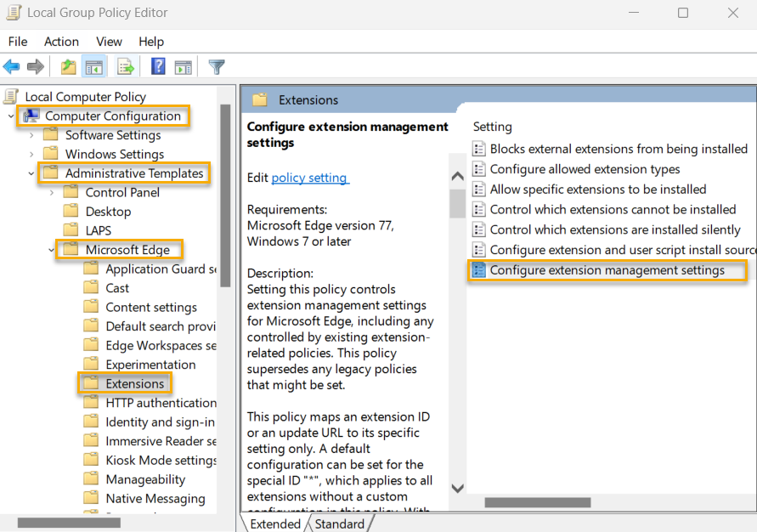Toggle the Show/Hide Console Tree icon
The height and width of the screenshot is (532, 757).
coord(93,66)
